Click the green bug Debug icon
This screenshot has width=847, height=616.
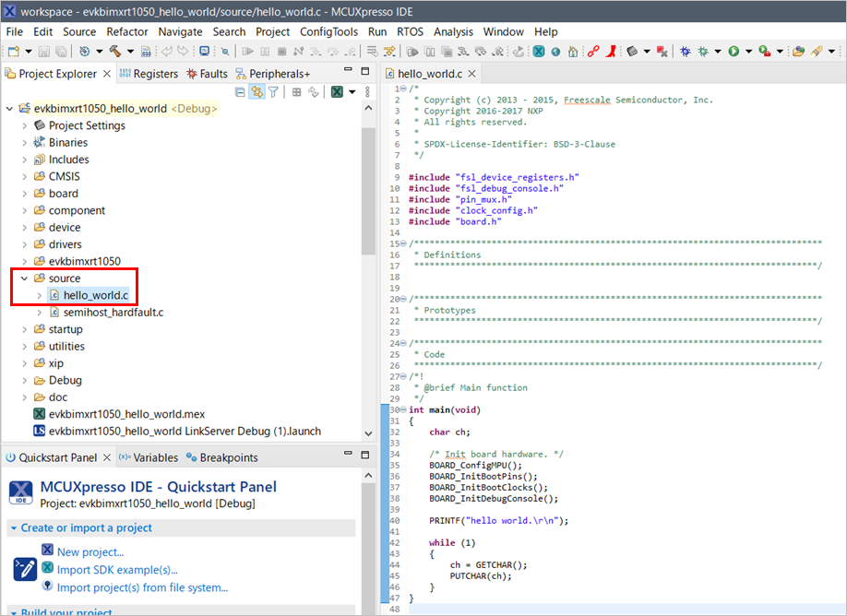tap(703, 52)
